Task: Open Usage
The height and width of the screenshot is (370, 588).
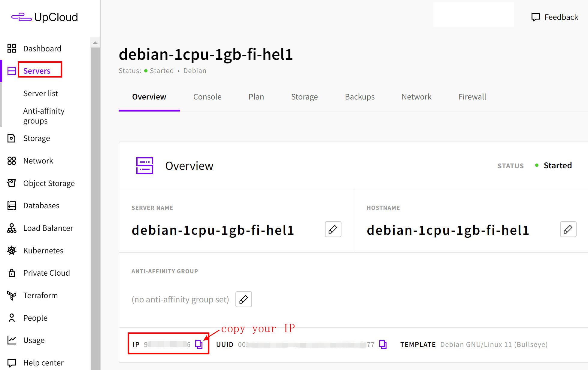Action: click(34, 340)
